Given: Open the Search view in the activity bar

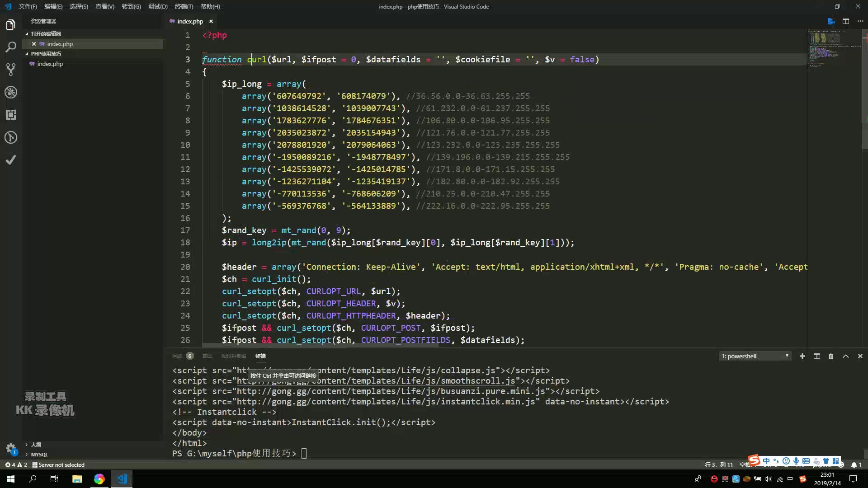Looking at the screenshot, I should click(x=11, y=47).
